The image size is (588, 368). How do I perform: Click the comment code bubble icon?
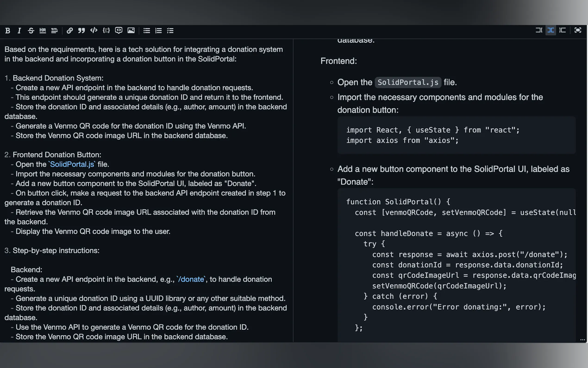tap(119, 31)
